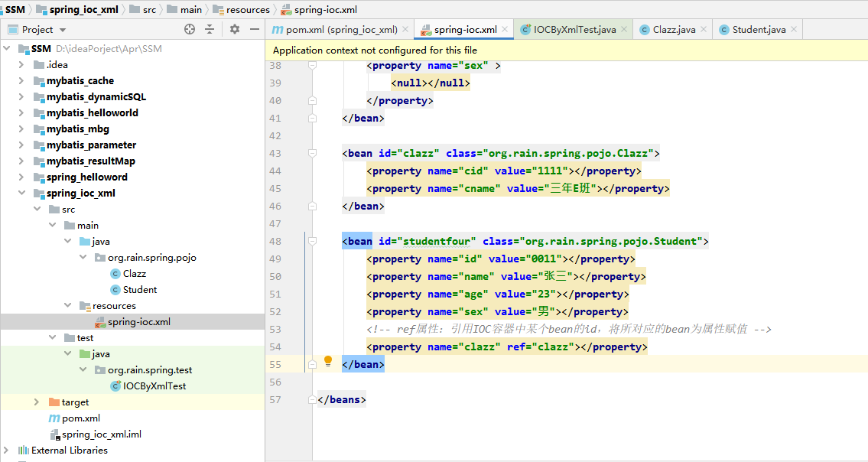This screenshot has width=868, height=462.
Task: Select the mybatis_helloworld module
Action: (x=93, y=113)
